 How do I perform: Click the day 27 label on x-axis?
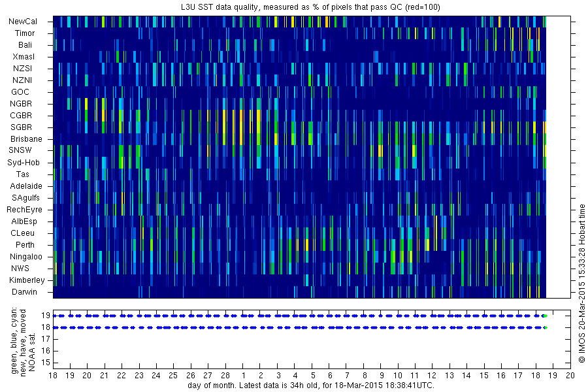[208, 375]
